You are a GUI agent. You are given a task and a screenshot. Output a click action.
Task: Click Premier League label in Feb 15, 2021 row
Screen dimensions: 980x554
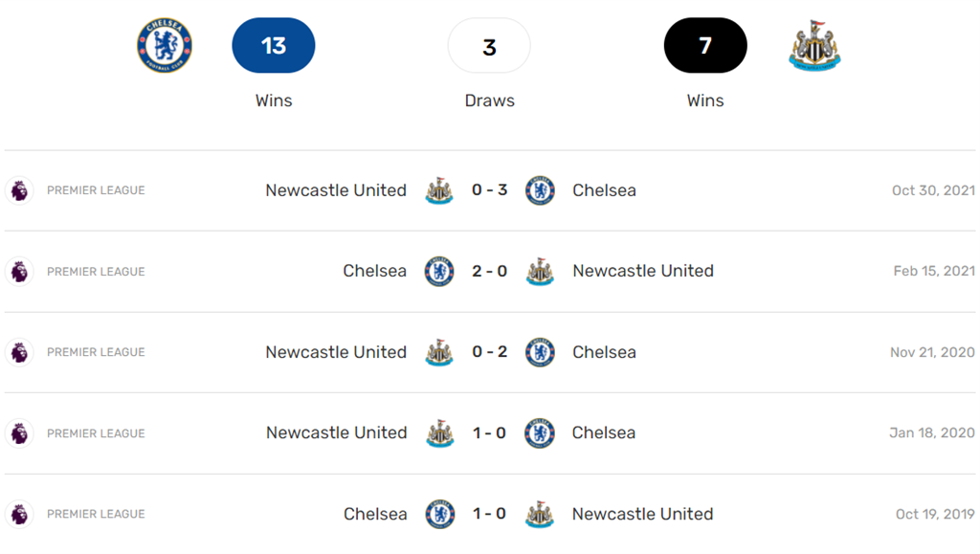coord(96,272)
